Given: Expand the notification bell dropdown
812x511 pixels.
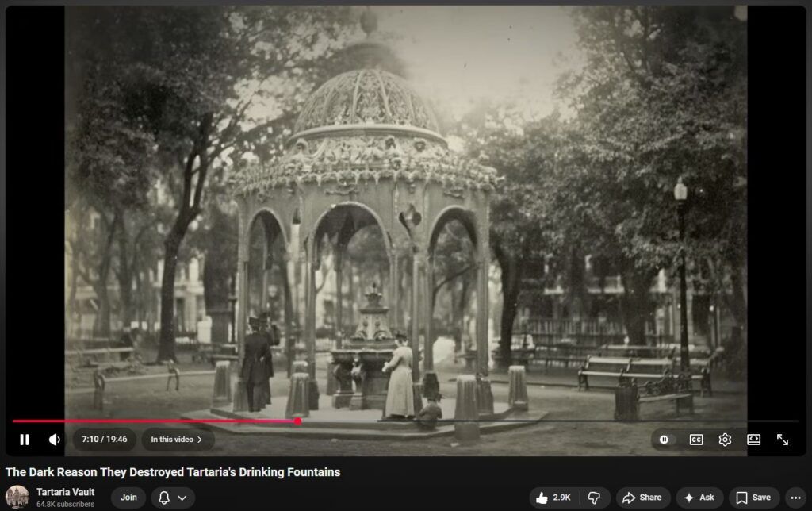Looking at the screenshot, I should (x=173, y=498).
